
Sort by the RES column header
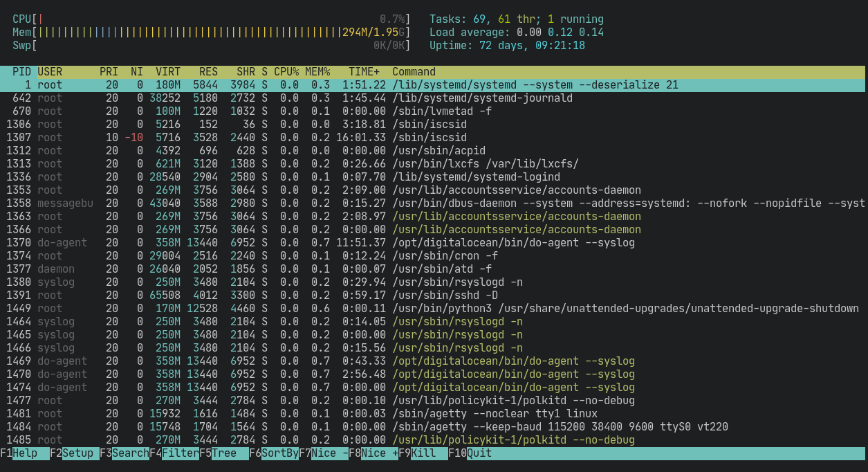208,72
